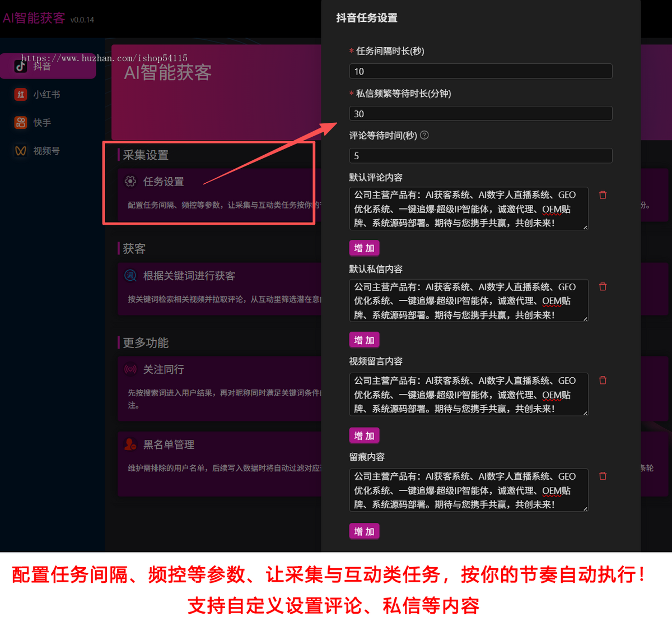Delete the 留痕内容 entry via trash icon

click(603, 476)
